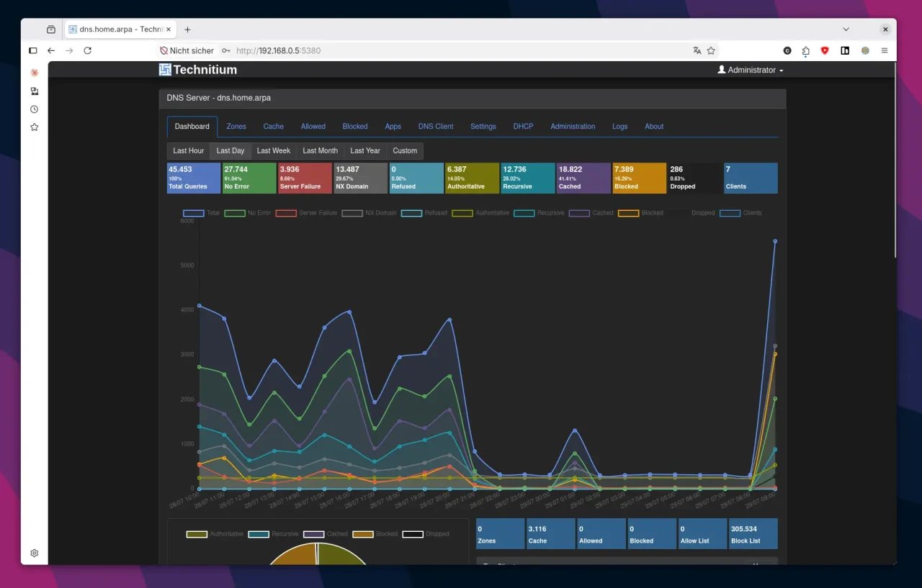Click the Authoritative color box in pie legend
Image resolution: width=922 pixels, height=588 pixels.
pyautogui.click(x=197, y=534)
